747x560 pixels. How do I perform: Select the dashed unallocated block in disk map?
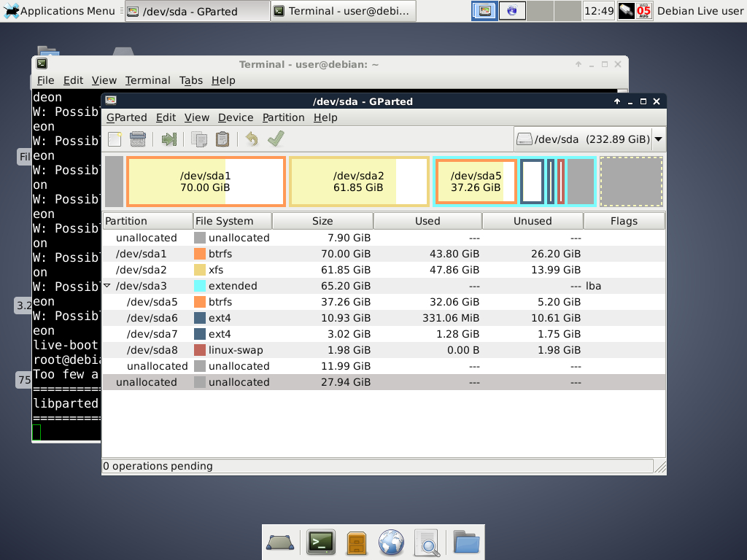(631, 182)
